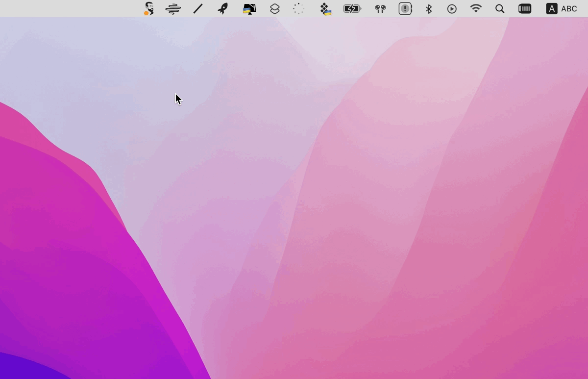The width and height of the screenshot is (588, 379).
Task: Open the stacked layers Shortcuts icon
Action: coord(275,9)
